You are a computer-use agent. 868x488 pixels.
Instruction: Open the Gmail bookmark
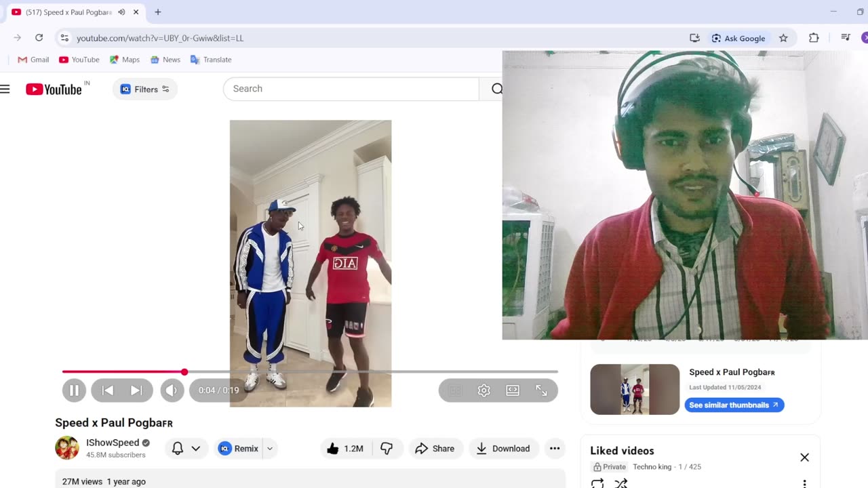33,60
